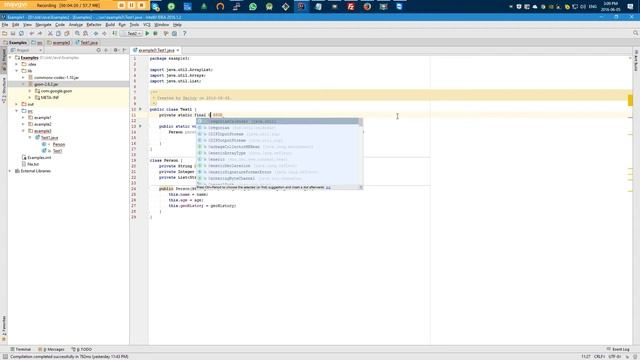Click the Open folder toolbar icon
The height and width of the screenshot is (360, 640).
coord(4,33)
